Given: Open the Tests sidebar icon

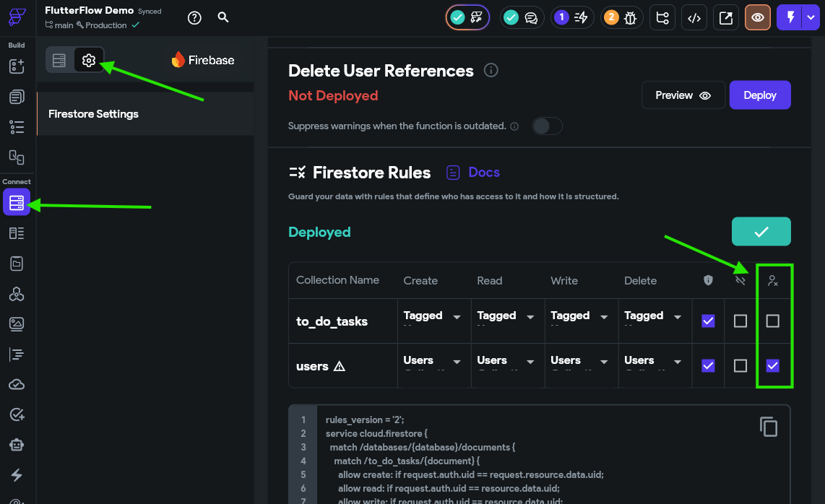Looking at the screenshot, I should click(17, 415).
